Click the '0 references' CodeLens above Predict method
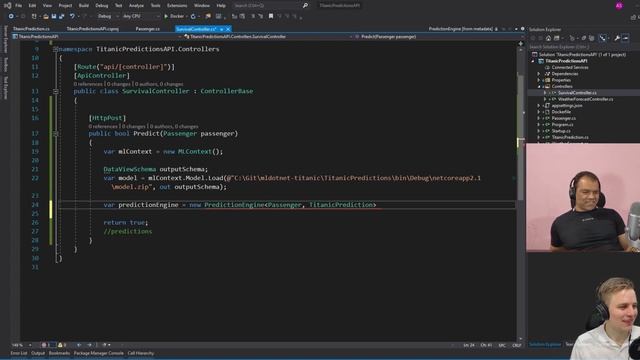The width and height of the screenshot is (640, 360). [103, 127]
